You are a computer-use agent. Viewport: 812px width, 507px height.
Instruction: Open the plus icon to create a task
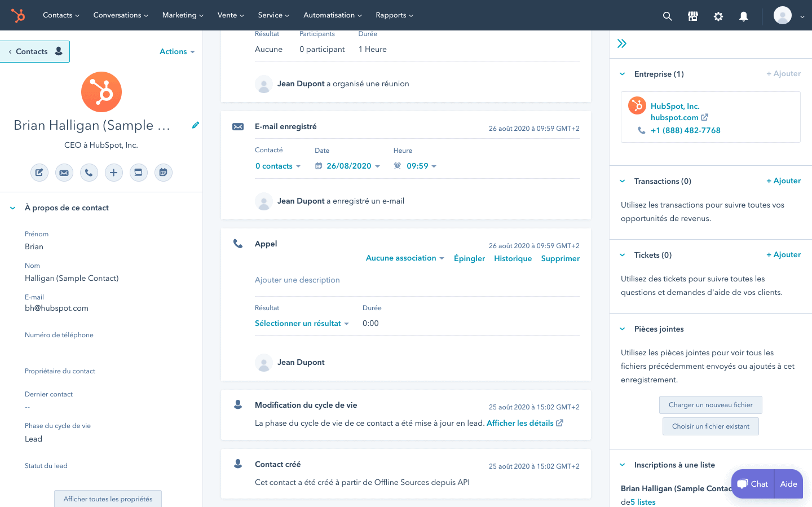point(114,173)
